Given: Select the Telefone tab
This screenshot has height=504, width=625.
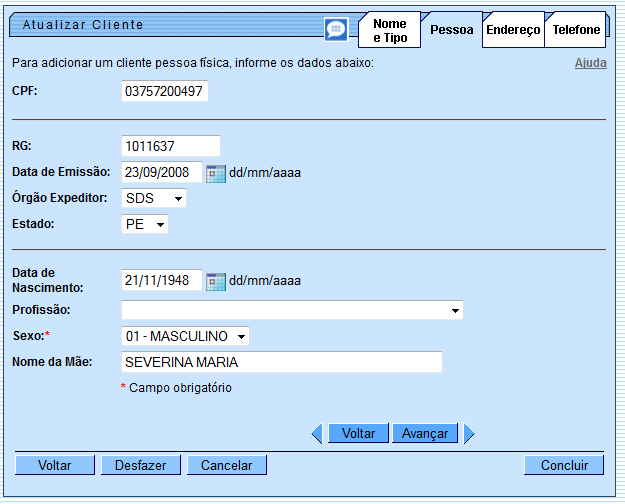Looking at the screenshot, I should pyautogui.click(x=577, y=30).
